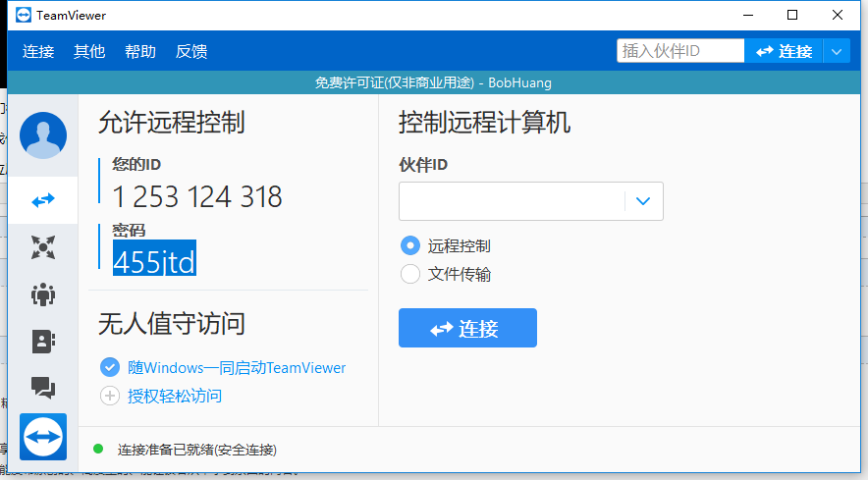Expand the 伙伴ID dropdown arrow
The image size is (868, 480).
643,201
